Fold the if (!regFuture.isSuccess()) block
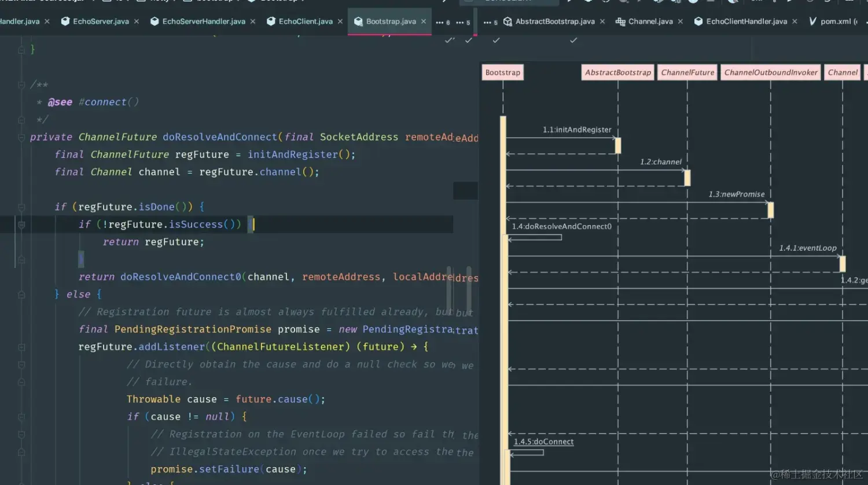 (21, 225)
